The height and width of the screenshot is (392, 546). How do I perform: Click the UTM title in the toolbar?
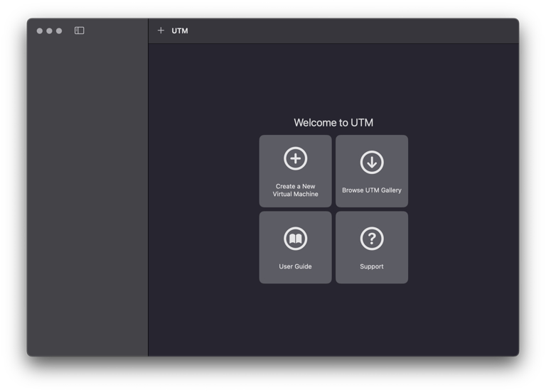click(180, 31)
